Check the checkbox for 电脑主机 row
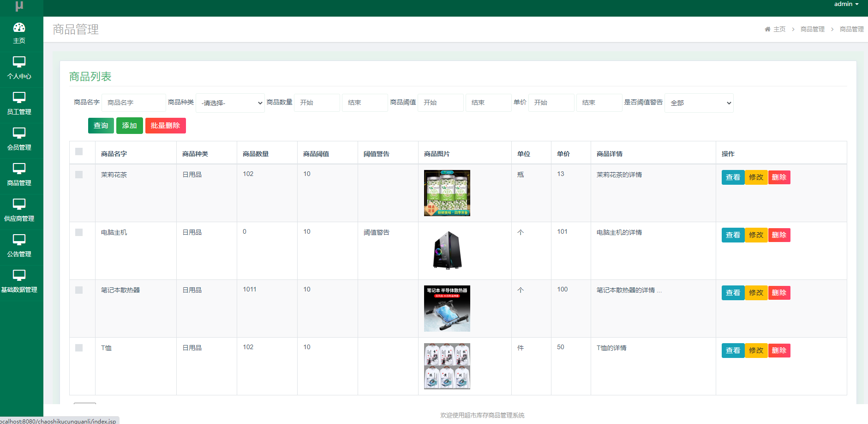868x424 pixels. pyautogui.click(x=79, y=232)
